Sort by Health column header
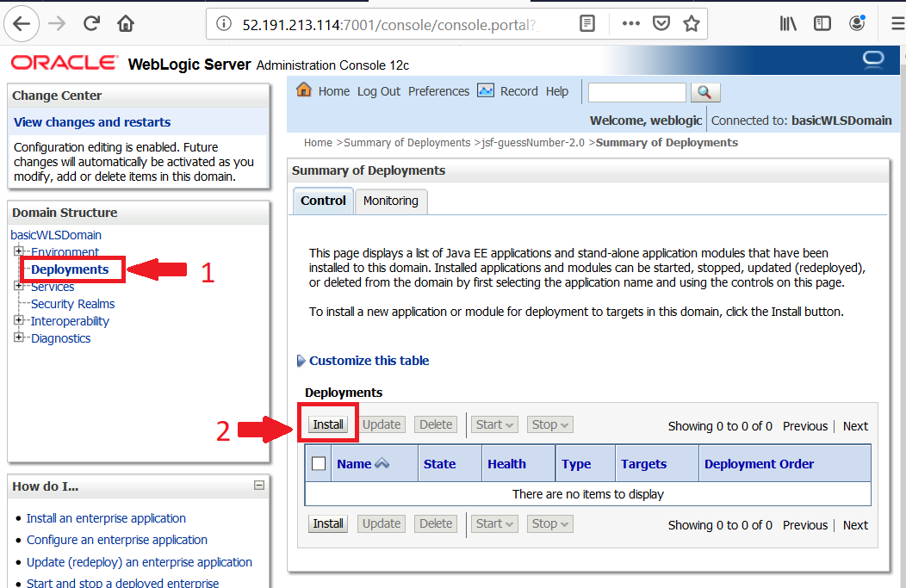Screen dimensions: 906x588 [x=506, y=464]
